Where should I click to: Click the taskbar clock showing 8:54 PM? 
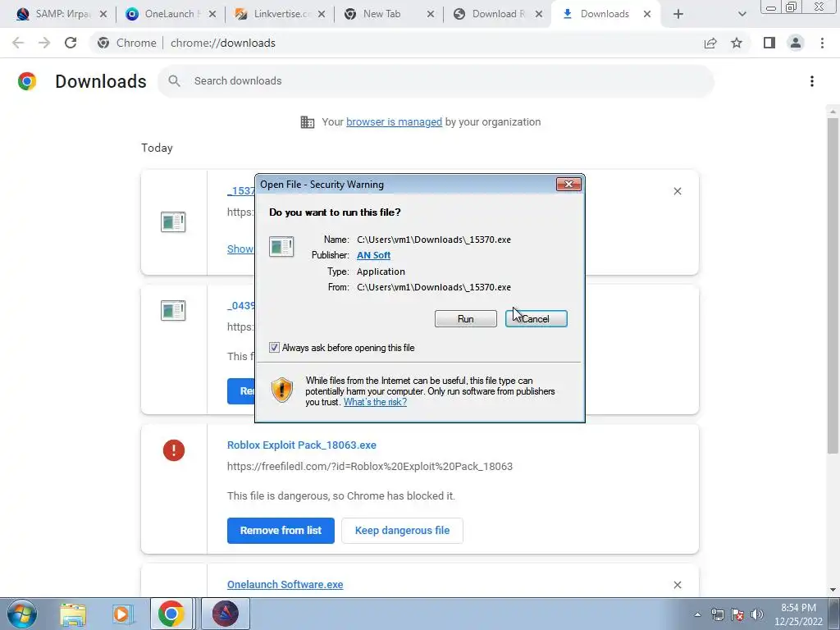pos(798,614)
